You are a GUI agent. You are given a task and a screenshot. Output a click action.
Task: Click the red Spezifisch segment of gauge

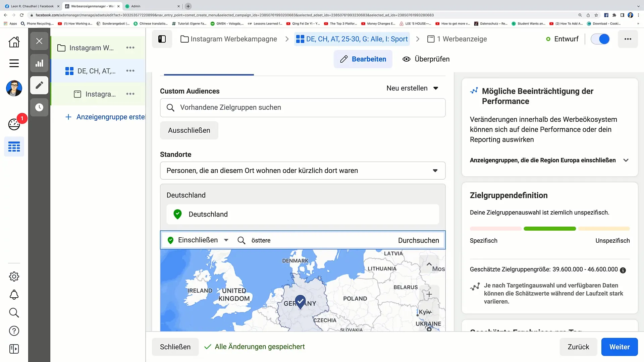[x=495, y=229]
